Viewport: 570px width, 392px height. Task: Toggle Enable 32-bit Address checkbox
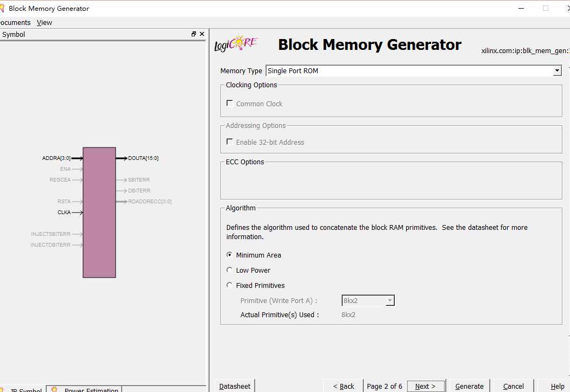tap(230, 142)
